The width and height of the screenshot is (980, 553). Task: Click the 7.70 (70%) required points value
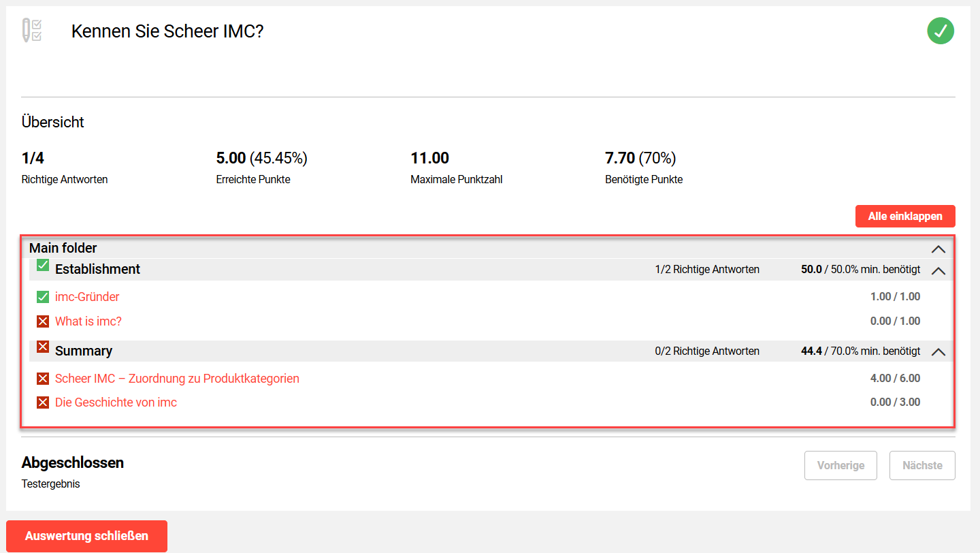[x=640, y=159]
